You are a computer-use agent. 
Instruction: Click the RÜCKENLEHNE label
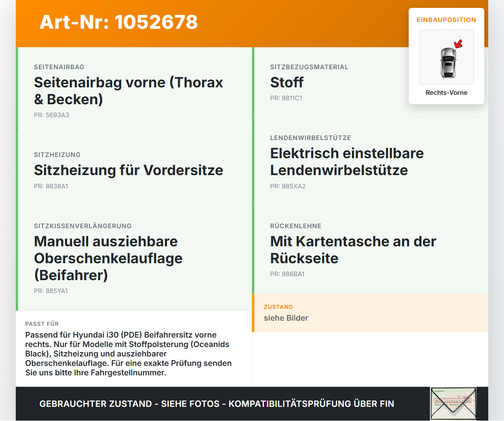tap(296, 226)
